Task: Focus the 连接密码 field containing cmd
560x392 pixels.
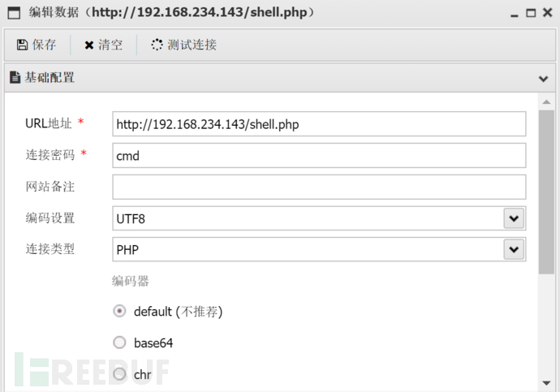Action: click(319, 156)
